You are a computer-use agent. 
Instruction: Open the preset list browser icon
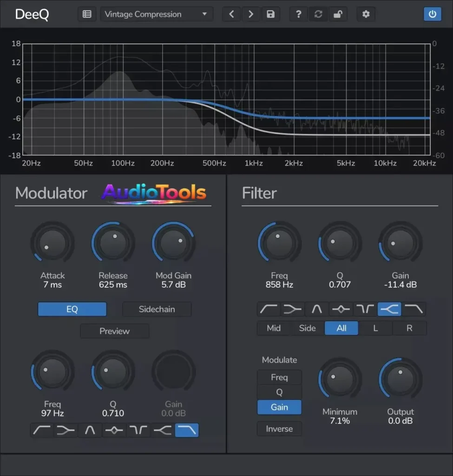click(87, 14)
